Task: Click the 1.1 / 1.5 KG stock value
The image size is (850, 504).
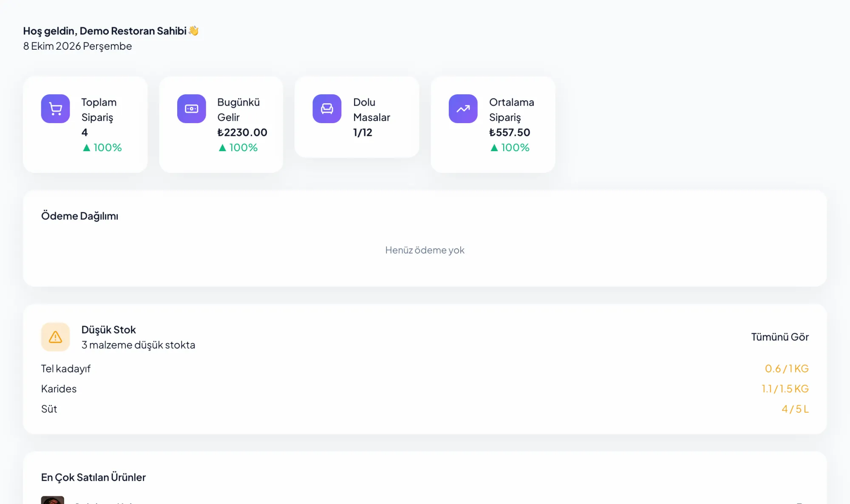Action: click(x=785, y=389)
